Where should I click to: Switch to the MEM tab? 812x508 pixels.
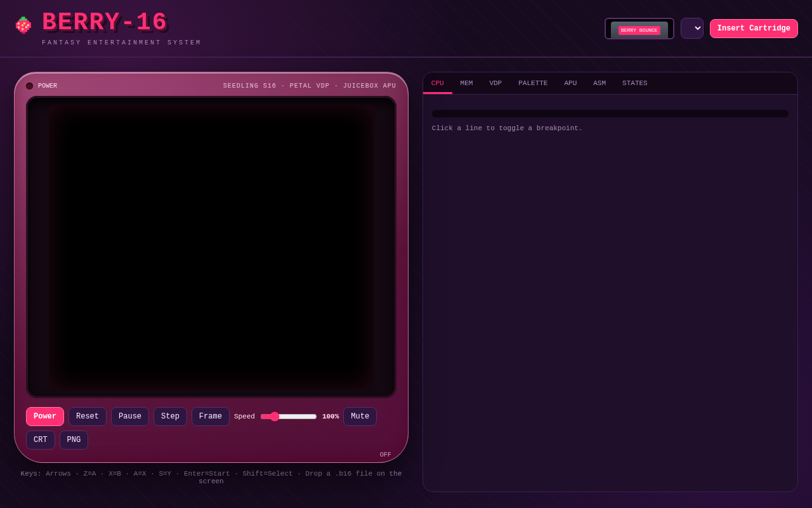[x=466, y=83]
